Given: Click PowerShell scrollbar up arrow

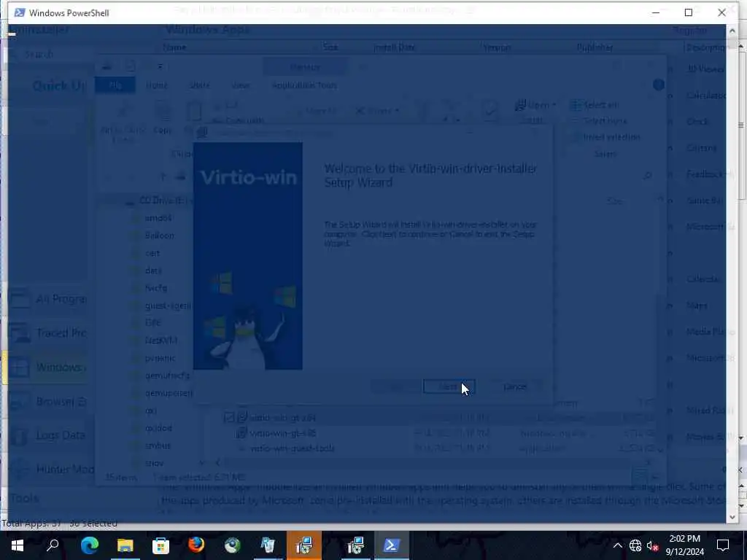Looking at the screenshot, I should click(x=732, y=31).
